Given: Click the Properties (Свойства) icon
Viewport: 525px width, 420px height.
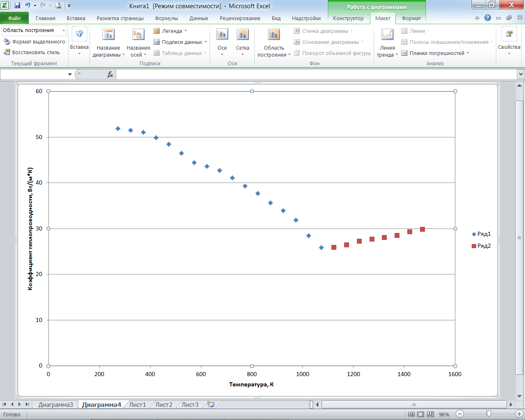Looking at the screenshot, I should click(509, 34).
